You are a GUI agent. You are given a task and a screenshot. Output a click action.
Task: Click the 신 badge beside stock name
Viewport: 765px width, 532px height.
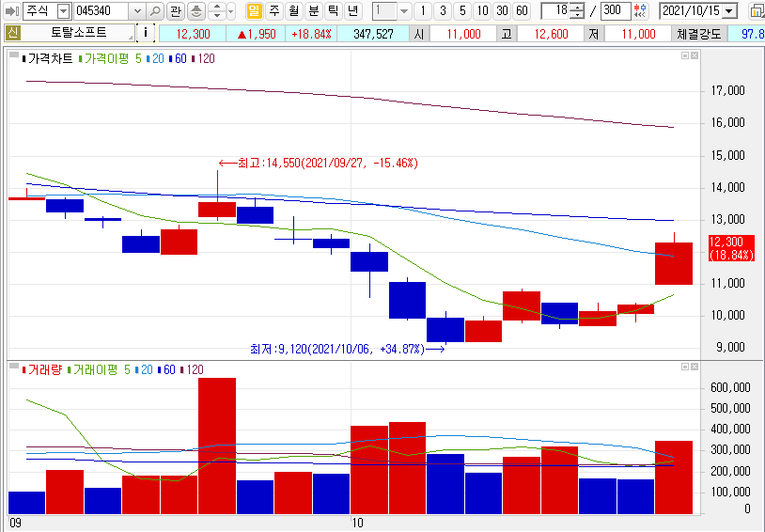12,33
